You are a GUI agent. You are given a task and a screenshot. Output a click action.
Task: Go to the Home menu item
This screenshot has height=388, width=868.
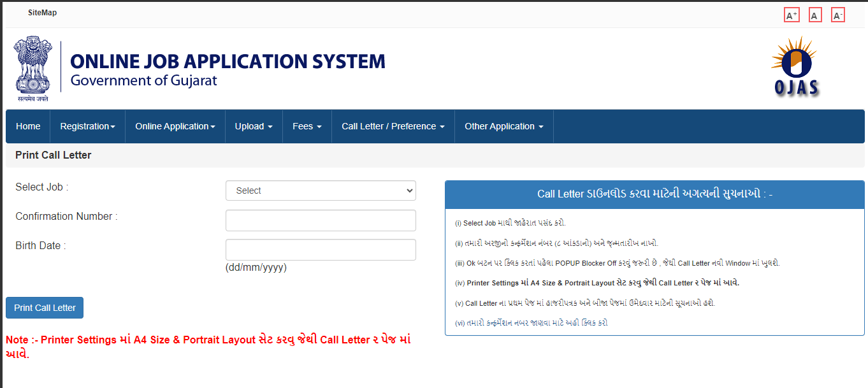(28, 126)
